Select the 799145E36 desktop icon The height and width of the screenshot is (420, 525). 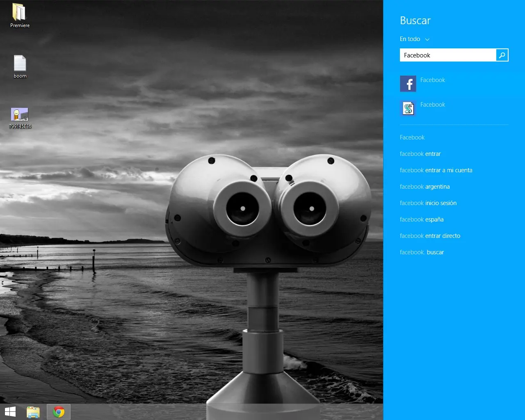[20, 118]
